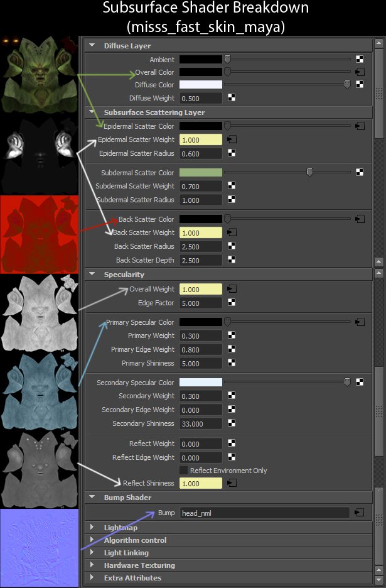Click the map button for Secondary Weight
This screenshot has height=588, width=386.
pyautogui.click(x=232, y=396)
